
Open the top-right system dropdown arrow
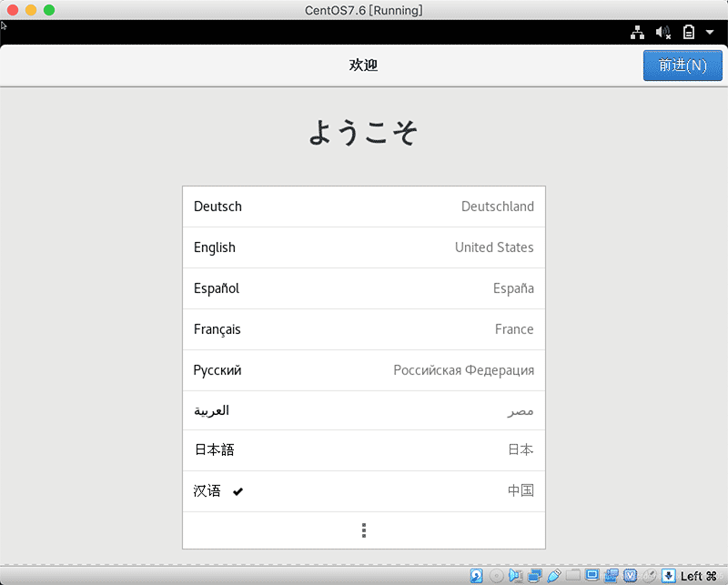tap(710, 33)
